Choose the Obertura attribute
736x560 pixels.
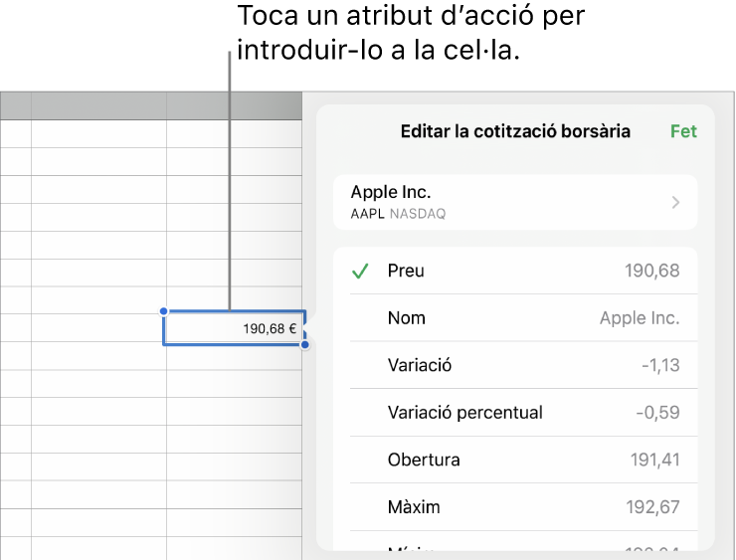(x=515, y=460)
